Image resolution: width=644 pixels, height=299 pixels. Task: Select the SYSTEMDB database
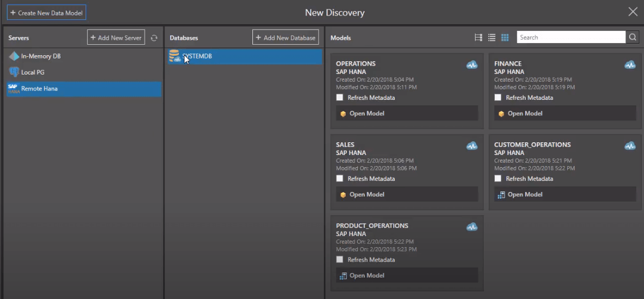[x=245, y=56]
